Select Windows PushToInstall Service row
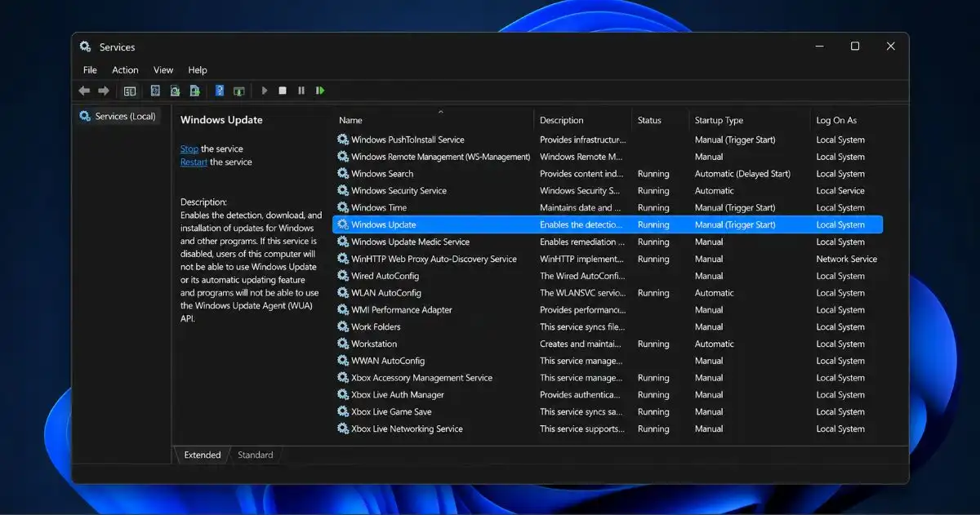980x515 pixels. click(608, 140)
